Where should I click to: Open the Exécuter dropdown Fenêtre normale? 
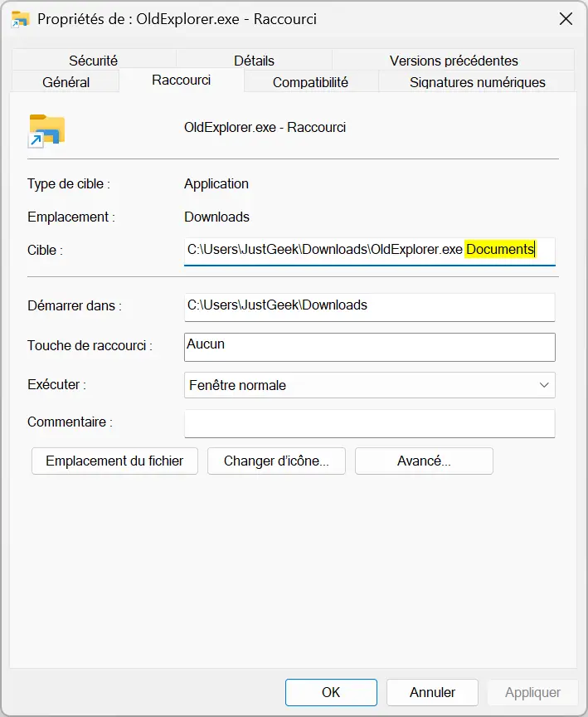pos(370,385)
